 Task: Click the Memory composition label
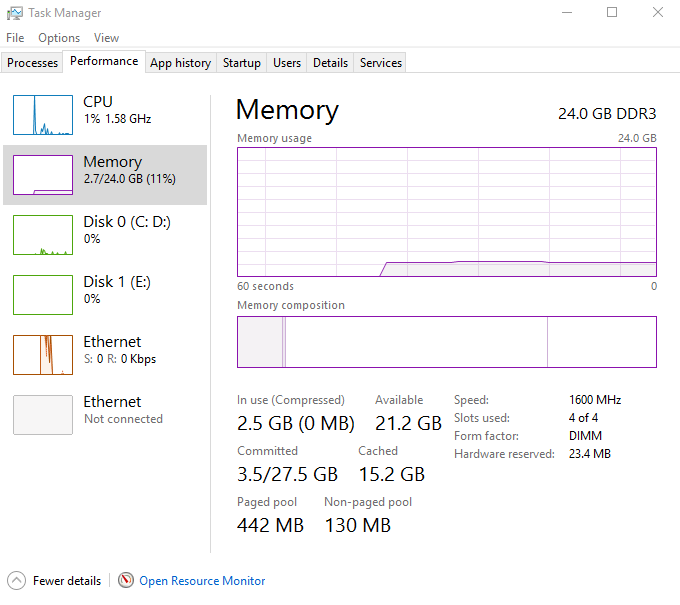click(291, 305)
